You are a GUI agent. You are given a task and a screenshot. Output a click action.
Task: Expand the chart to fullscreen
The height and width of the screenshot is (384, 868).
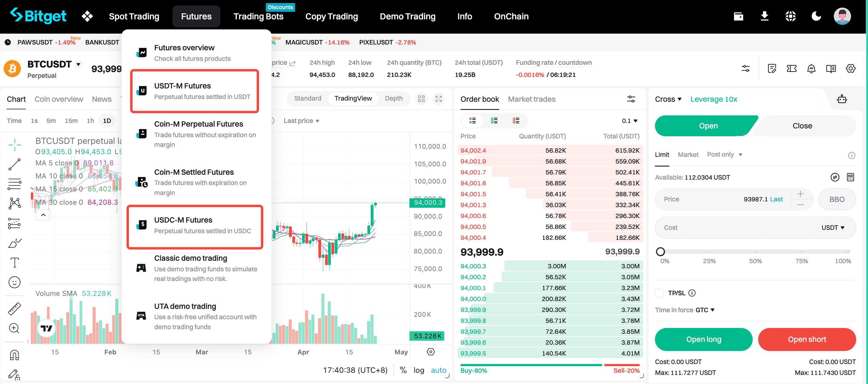438,99
